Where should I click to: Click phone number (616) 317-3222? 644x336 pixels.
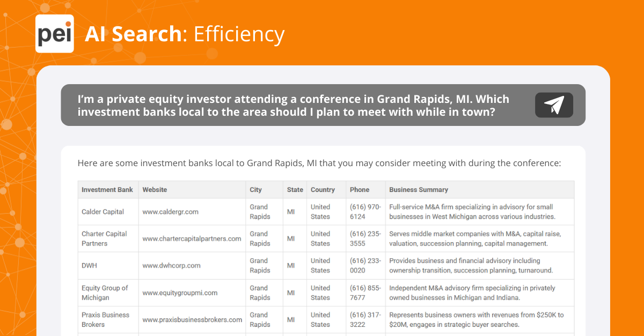(365, 319)
